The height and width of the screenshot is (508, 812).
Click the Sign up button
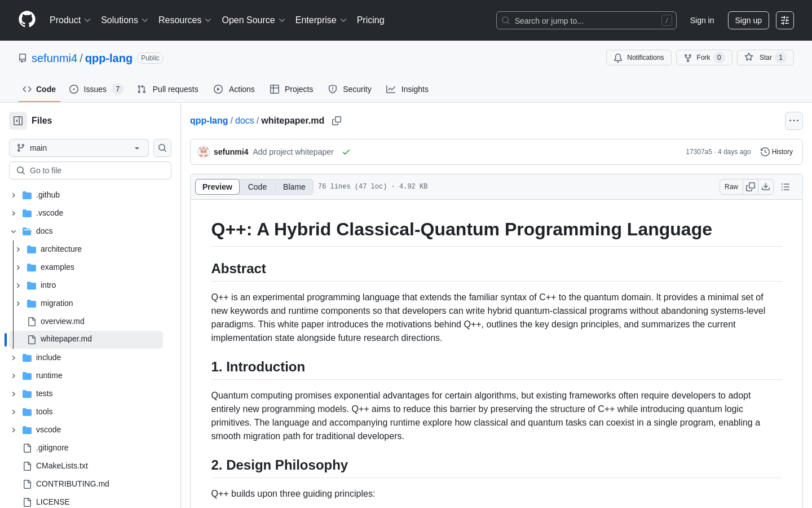[x=748, y=20]
